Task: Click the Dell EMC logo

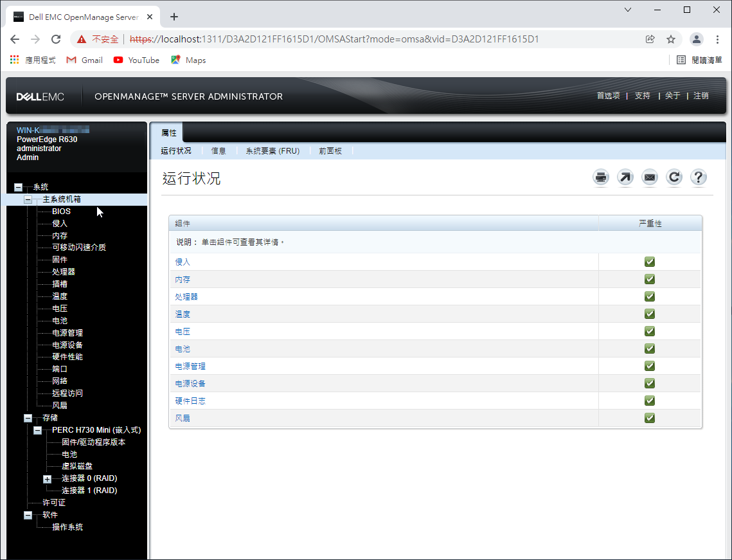Action: (x=40, y=96)
